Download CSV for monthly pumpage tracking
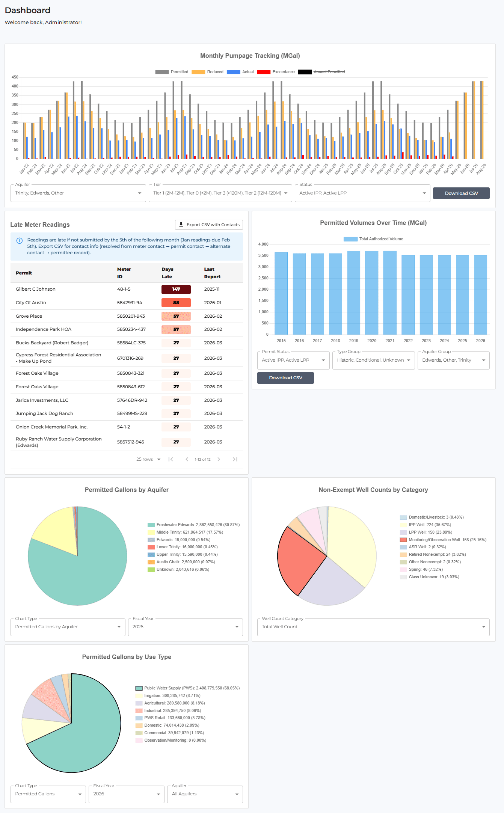This screenshot has height=813, width=504. pyautogui.click(x=461, y=193)
